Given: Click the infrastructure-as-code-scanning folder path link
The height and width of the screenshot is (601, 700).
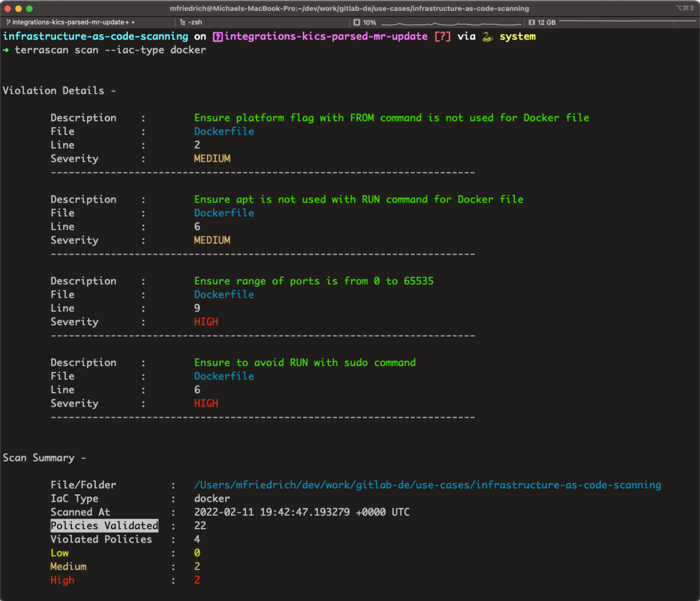Looking at the screenshot, I should pos(426,485).
